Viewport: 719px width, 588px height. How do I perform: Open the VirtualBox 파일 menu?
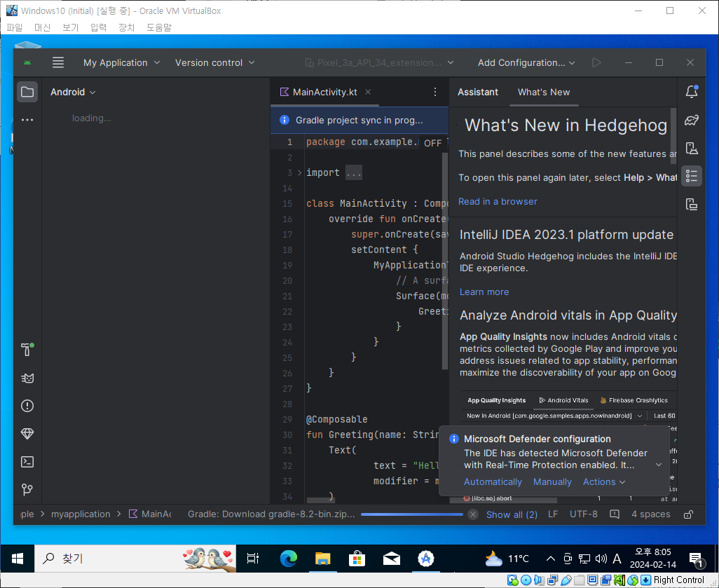pos(15,27)
